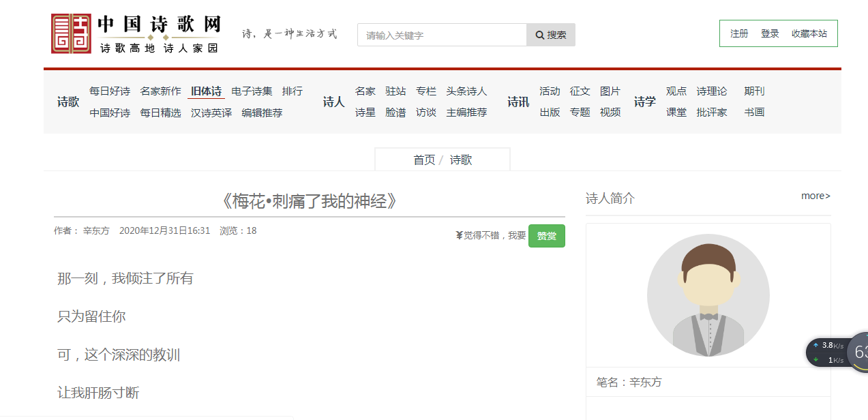Open the 电子诗集 menu item

(252, 91)
